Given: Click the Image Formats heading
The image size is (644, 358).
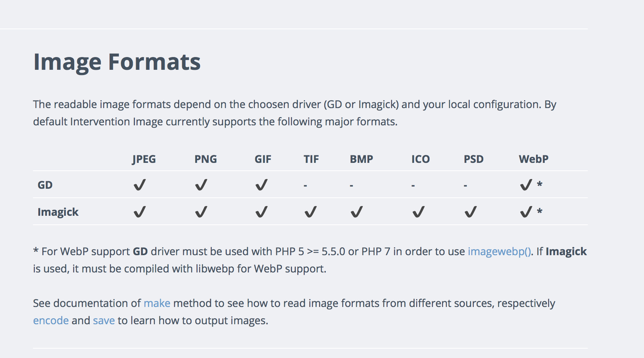Looking at the screenshot, I should pyautogui.click(x=117, y=62).
